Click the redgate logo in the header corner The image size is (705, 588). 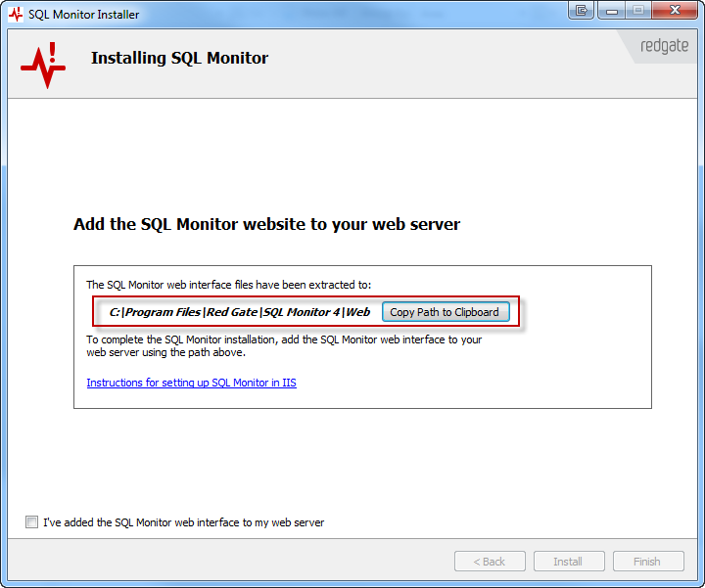click(x=664, y=47)
